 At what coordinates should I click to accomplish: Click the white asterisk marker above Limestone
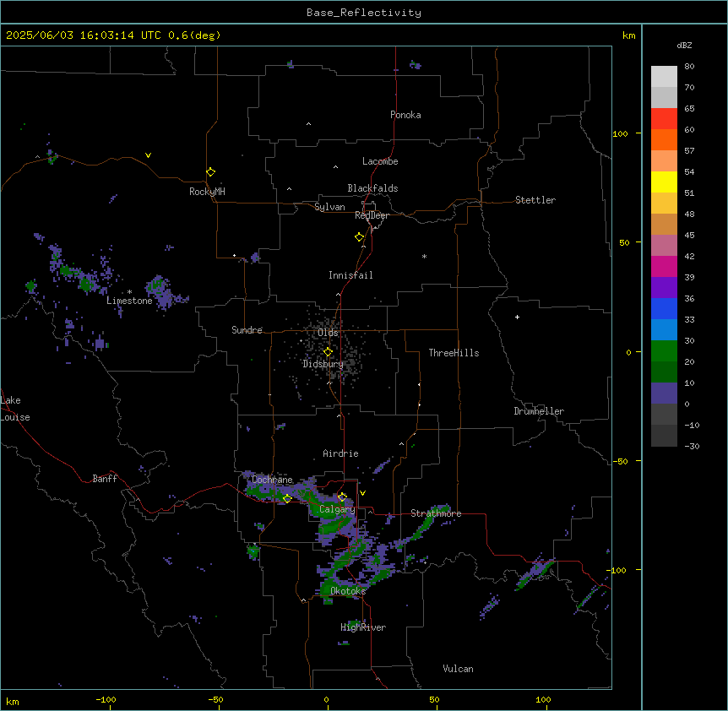click(129, 291)
